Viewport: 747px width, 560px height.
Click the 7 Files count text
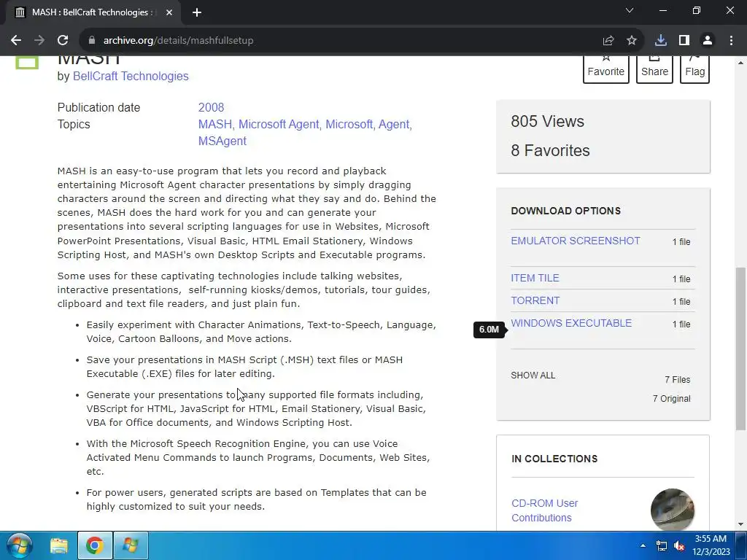pos(678,379)
